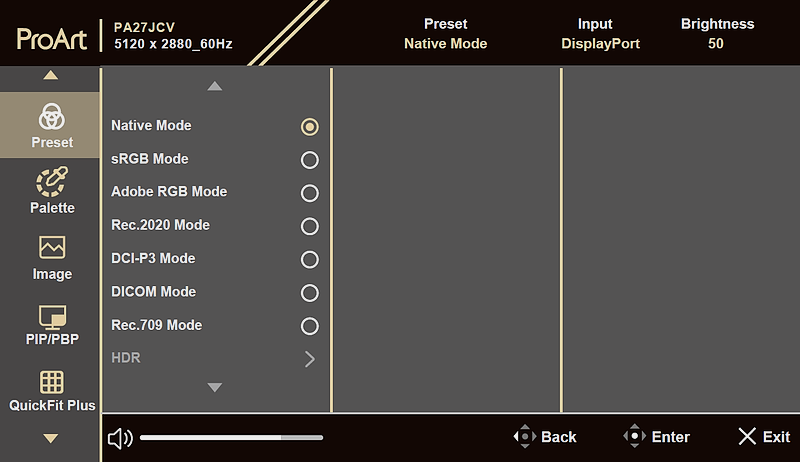This screenshot has height=462, width=800.
Task: Expand the HDR submenu chevron
Action: 310,359
